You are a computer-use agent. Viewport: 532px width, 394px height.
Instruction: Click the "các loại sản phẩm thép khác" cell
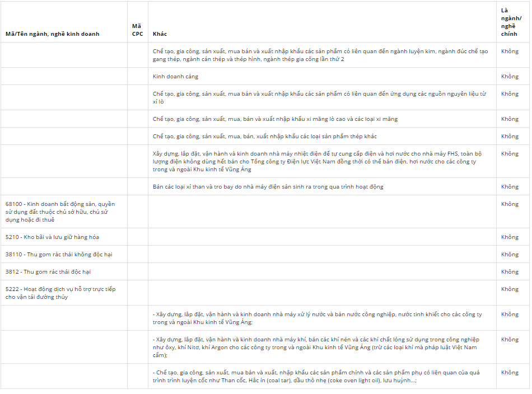click(265, 137)
